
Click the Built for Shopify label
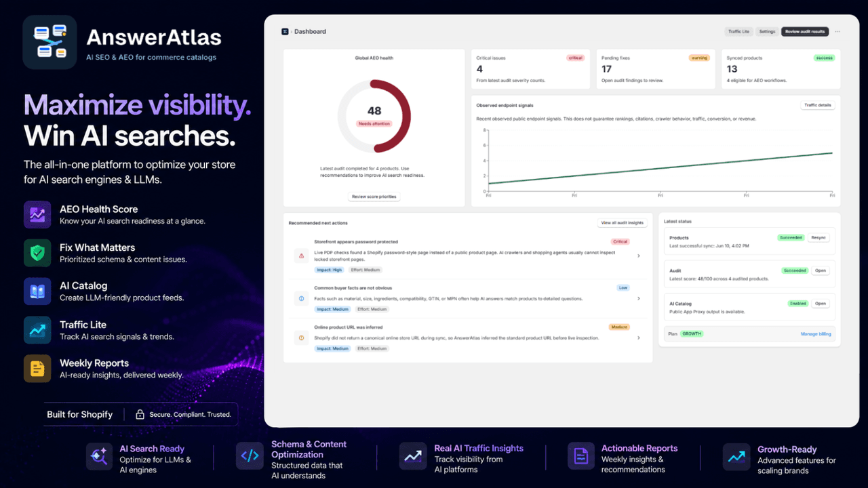click(x=79, y=414)
